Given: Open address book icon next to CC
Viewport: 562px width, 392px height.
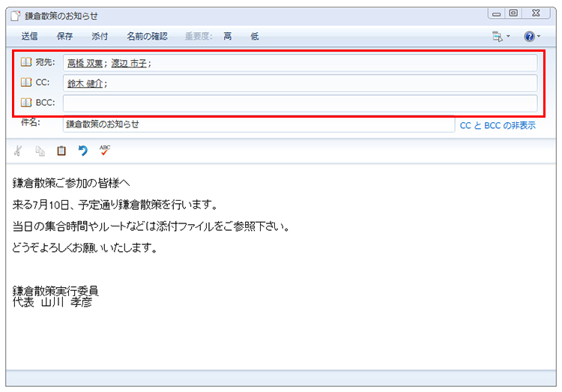Looking at the screenshot, I should tap(26, 82).
